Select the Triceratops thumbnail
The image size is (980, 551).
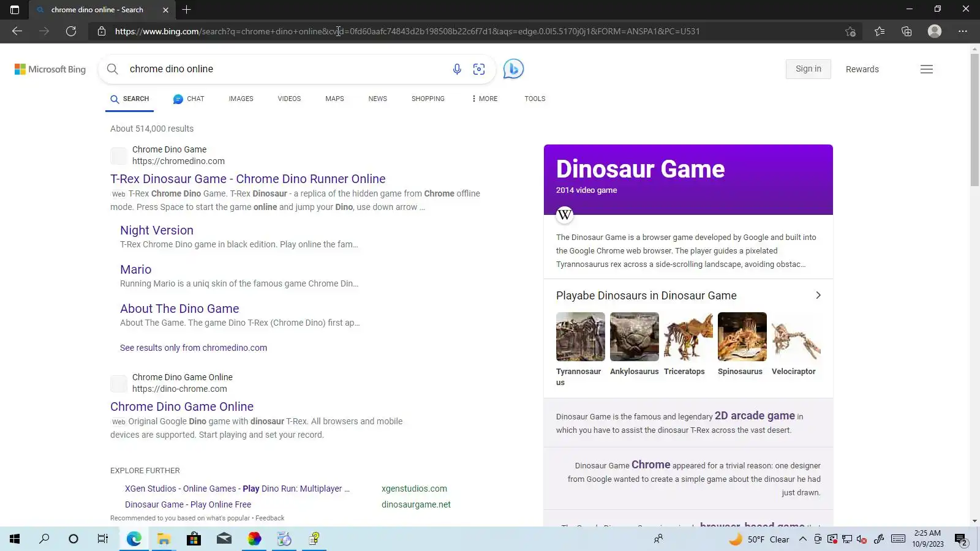point(688,337)
